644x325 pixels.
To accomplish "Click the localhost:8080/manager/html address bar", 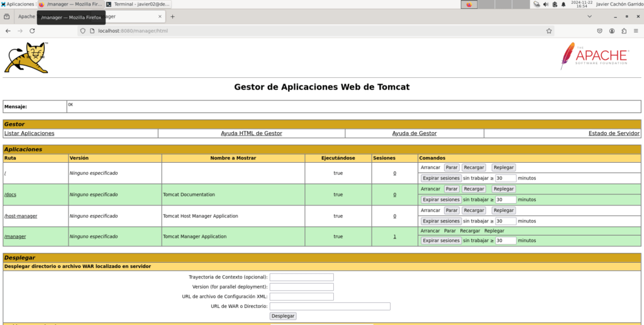I will 316,31.
